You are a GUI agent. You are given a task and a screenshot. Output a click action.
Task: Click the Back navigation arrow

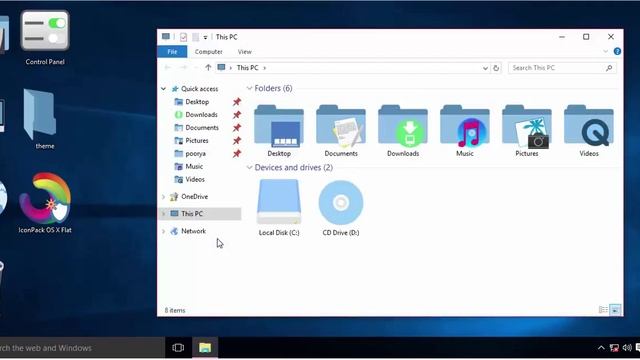pos(167,68)
